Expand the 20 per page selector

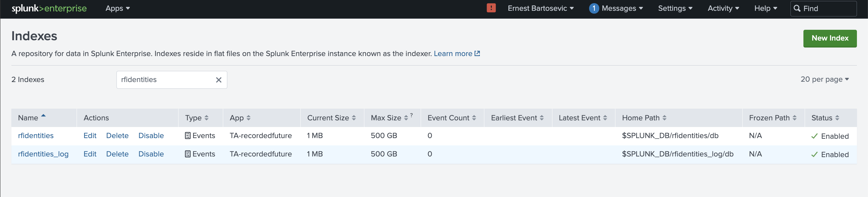(824, 79)
